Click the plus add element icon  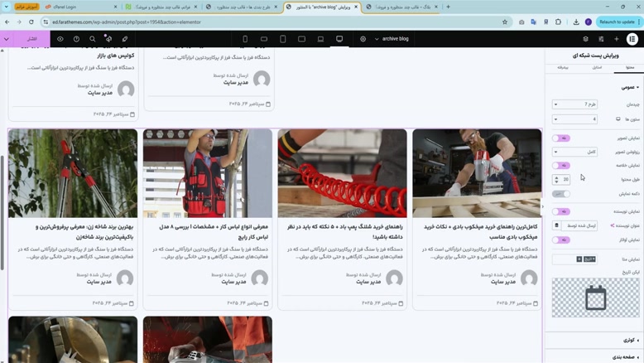[x=616, y=39]
